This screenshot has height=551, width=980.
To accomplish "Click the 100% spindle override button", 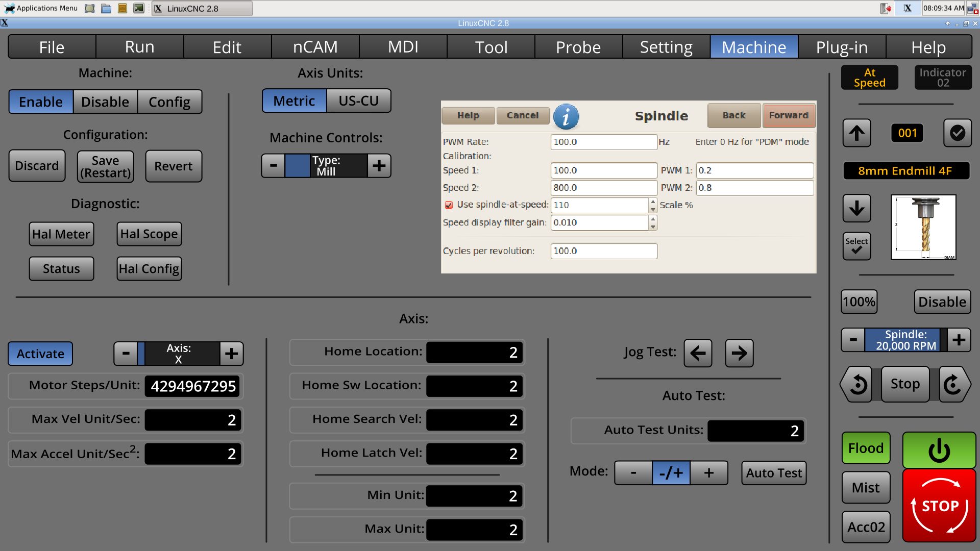I will (859, 302).
